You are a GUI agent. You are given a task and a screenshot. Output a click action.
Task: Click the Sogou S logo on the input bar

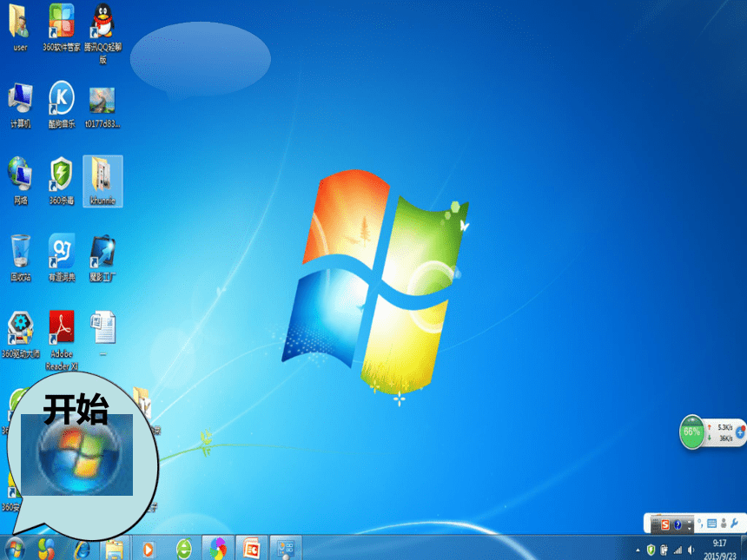tap(665, 524)
